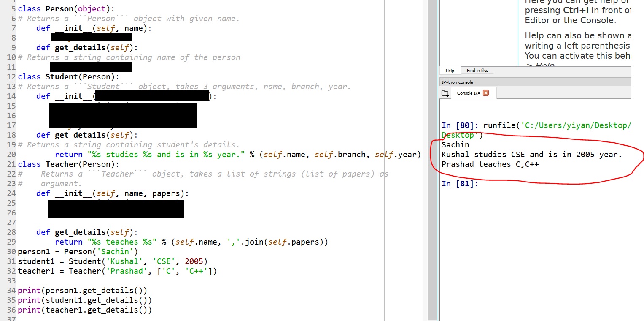
Task: Click the 'Sachin' console output line
Action: pos(455,145)
